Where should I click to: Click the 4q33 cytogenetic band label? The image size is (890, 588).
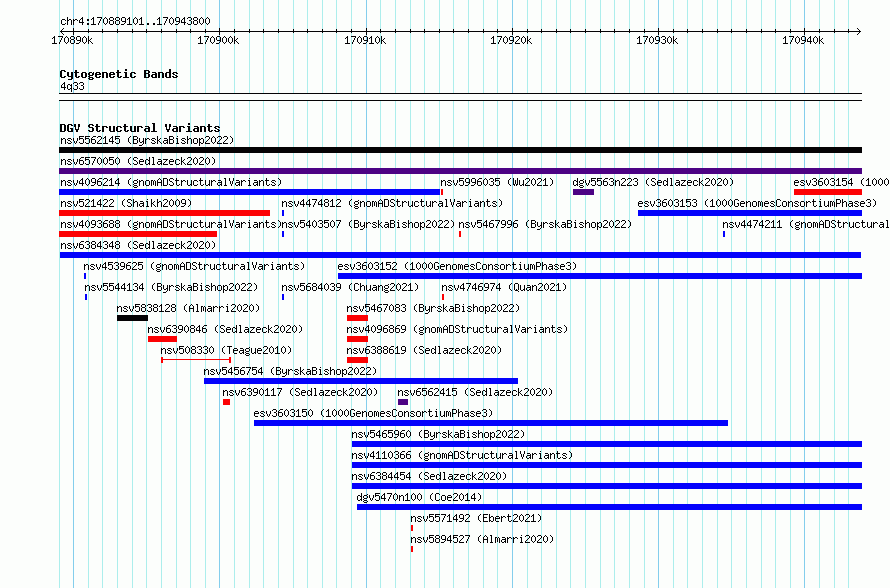(x=72, y=87)
